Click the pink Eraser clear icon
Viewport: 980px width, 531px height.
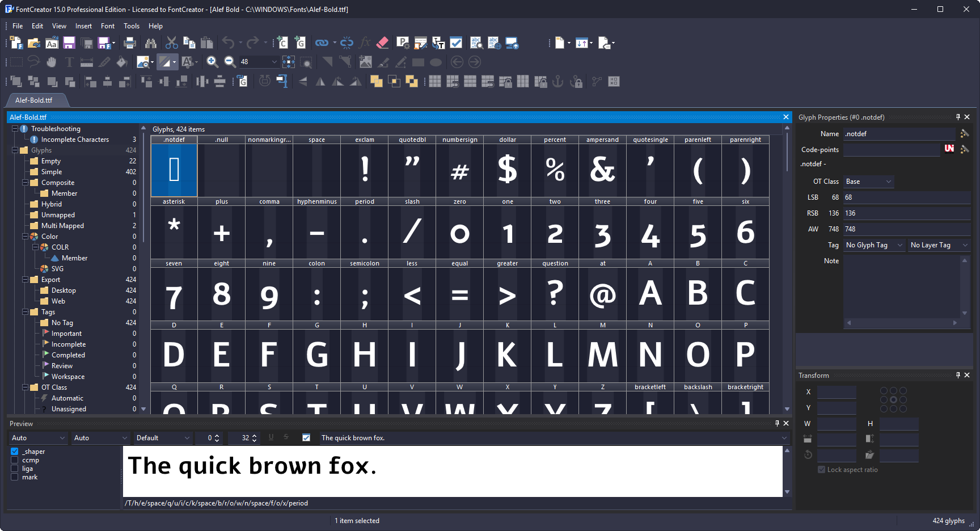point(382,43)
